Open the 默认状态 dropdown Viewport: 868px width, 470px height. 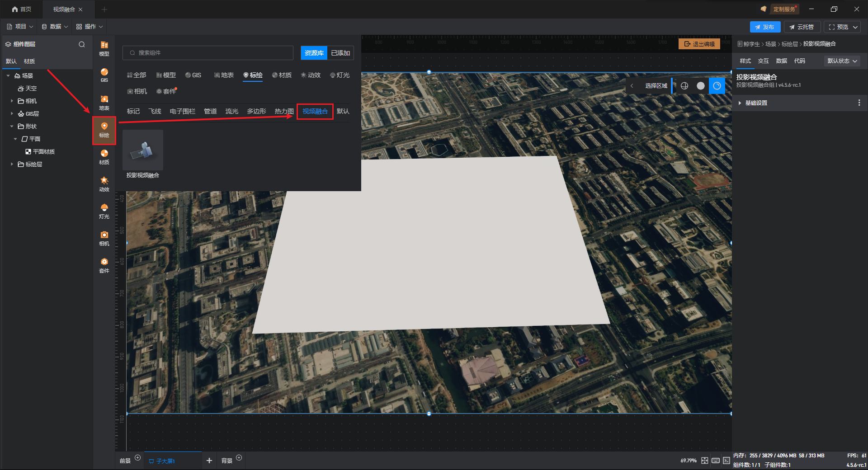tap(842, 61)
